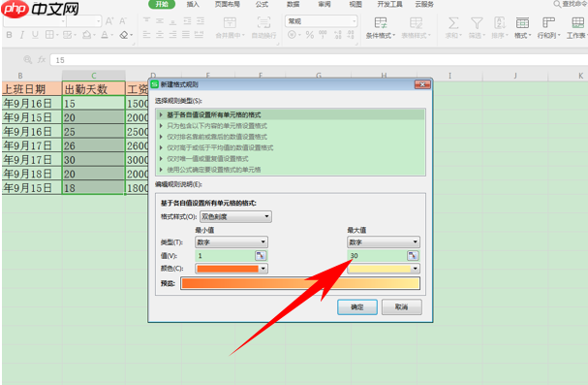
Task: Open the font size combo box
Action: pyautogui.click(x=84, y=21)
